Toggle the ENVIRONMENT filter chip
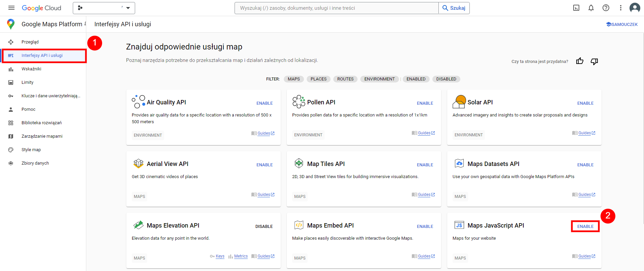The width and height of the screenshot is (644, 271). [x=379, y=79]
